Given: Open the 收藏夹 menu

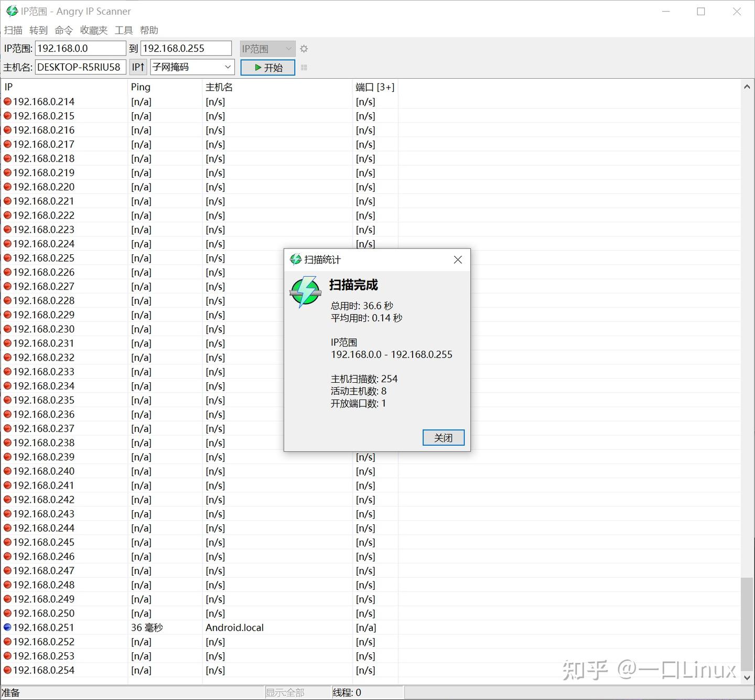Looking at the screenshot, I should click(x=94, y=30).
